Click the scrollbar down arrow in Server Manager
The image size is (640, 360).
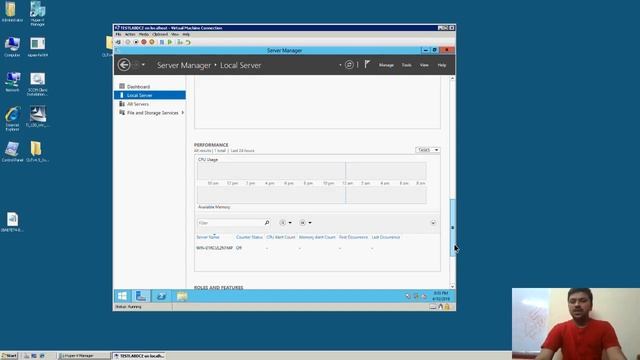pos(452,287)
